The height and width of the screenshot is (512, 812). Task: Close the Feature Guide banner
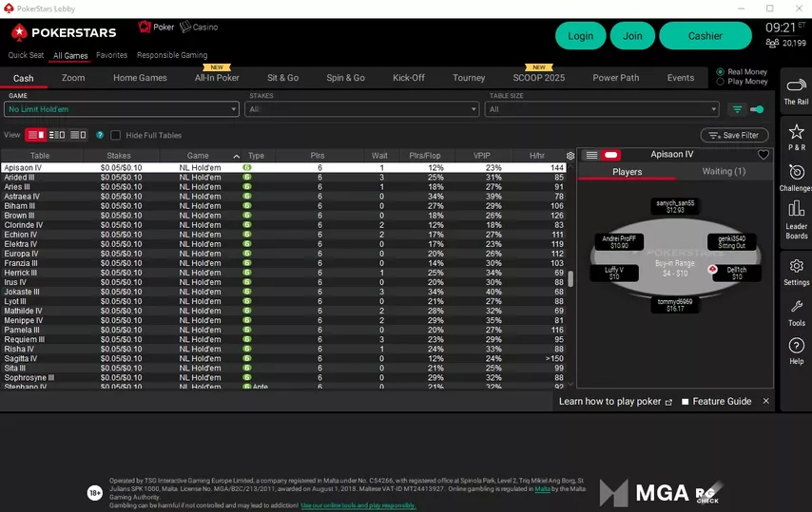pos(766,401)
